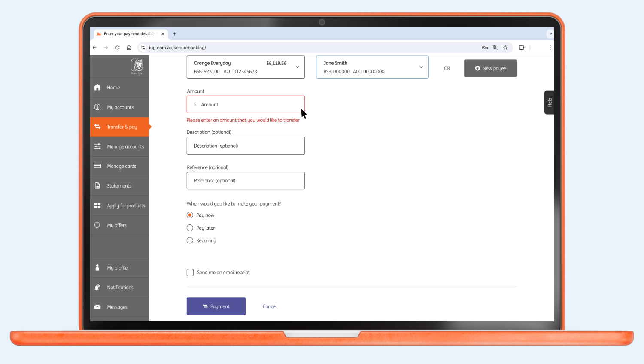The height and width of the screenshot is (364, 644).
Task: Select the Pay later radio button
Action: (190, 227)
